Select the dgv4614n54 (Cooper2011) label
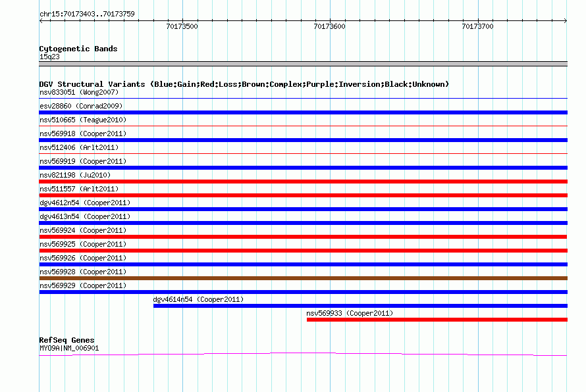 (x=198, y=299)
